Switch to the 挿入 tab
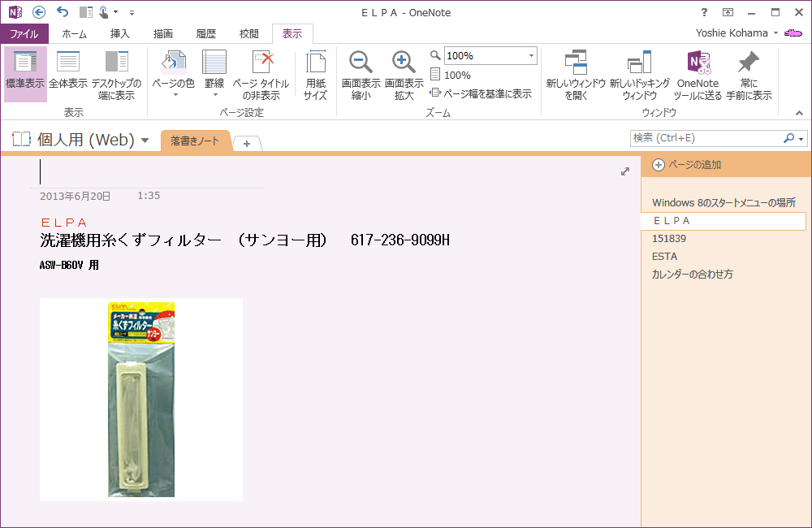The image size is (812, 528). (119, 33)
